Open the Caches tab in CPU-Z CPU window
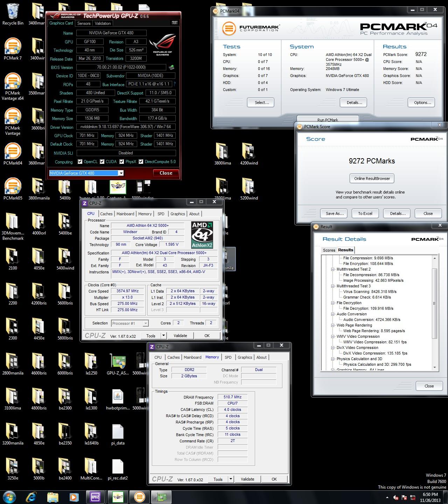 click(106, 214)
